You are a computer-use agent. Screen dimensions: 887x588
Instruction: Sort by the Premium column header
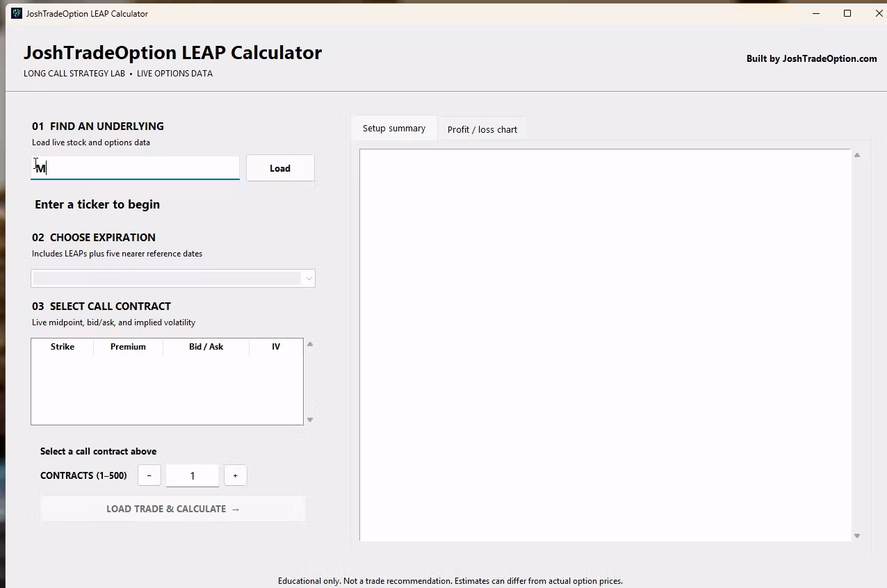point(128,347)
